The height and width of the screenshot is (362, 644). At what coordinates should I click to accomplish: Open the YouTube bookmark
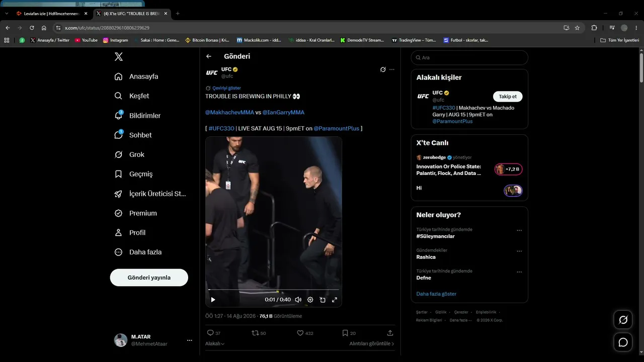click(x=87, y=40)
